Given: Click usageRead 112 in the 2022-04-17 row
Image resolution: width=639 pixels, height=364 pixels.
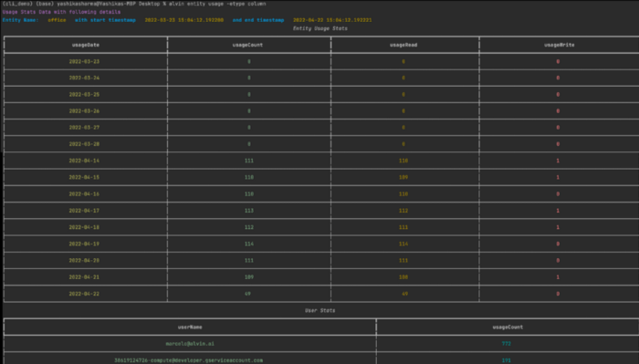Looking at the screenshot, I should [x=403, y=211].
